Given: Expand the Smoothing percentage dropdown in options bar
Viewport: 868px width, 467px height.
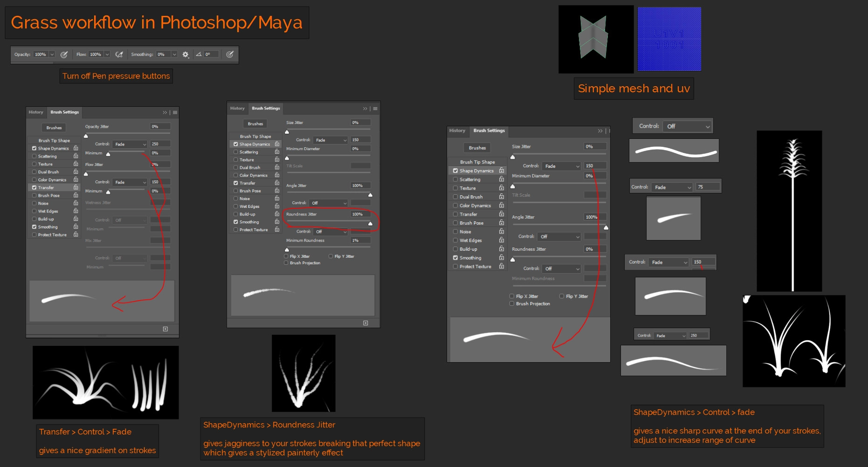Looking at the screenshot, I should [174, 55].
